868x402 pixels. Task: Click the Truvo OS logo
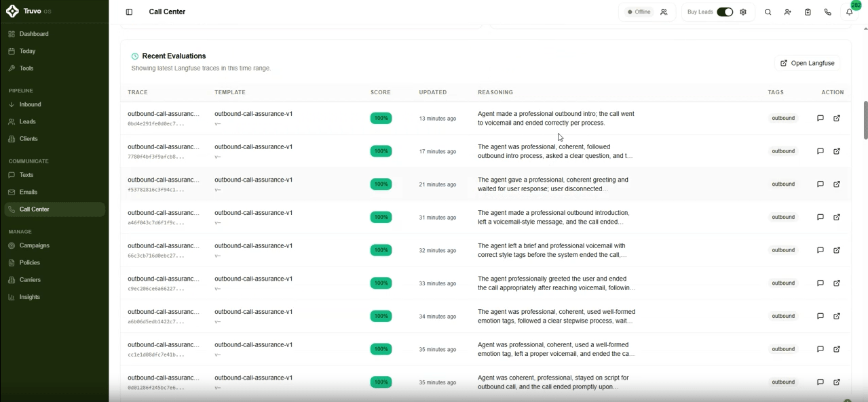[x=29, y=12]
